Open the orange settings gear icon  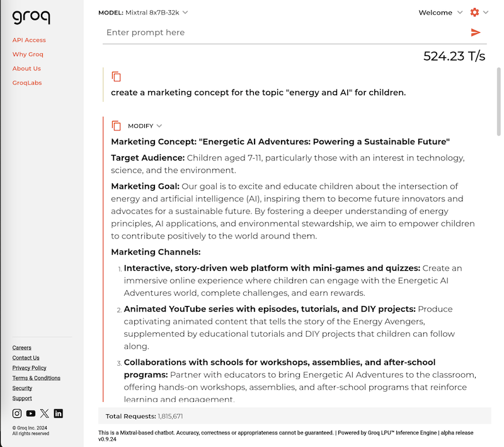click(474, 13)
